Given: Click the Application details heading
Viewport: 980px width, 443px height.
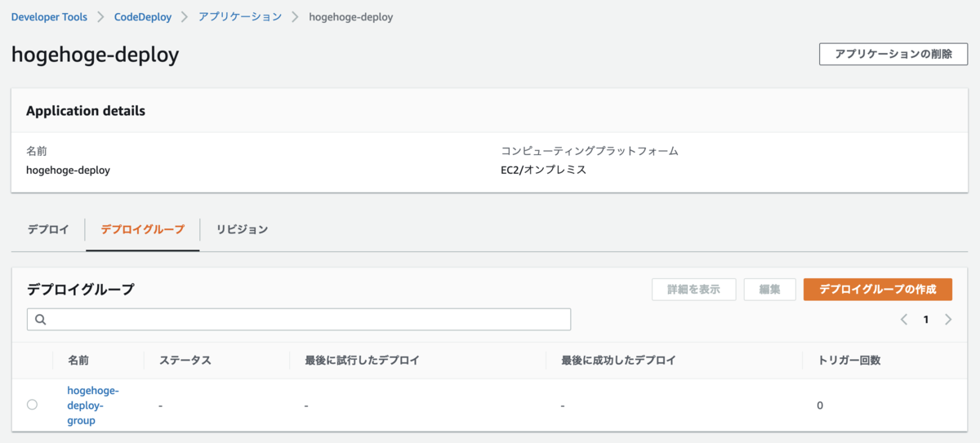Looking at the screenshot, I should click(x=86, y=111).
